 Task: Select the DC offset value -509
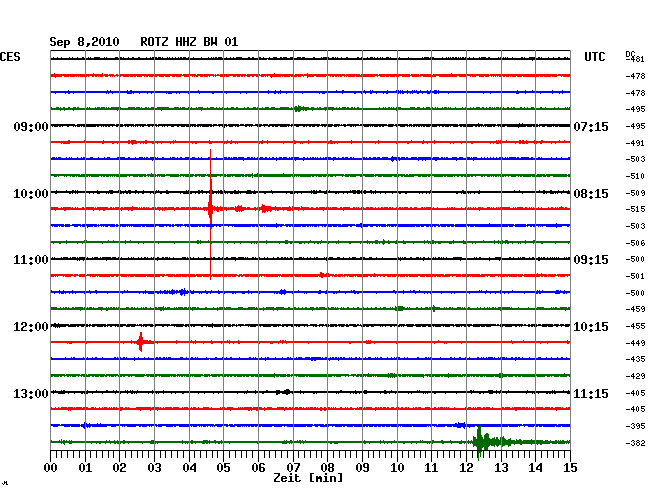pyautogui.click(x=635, y=193)
